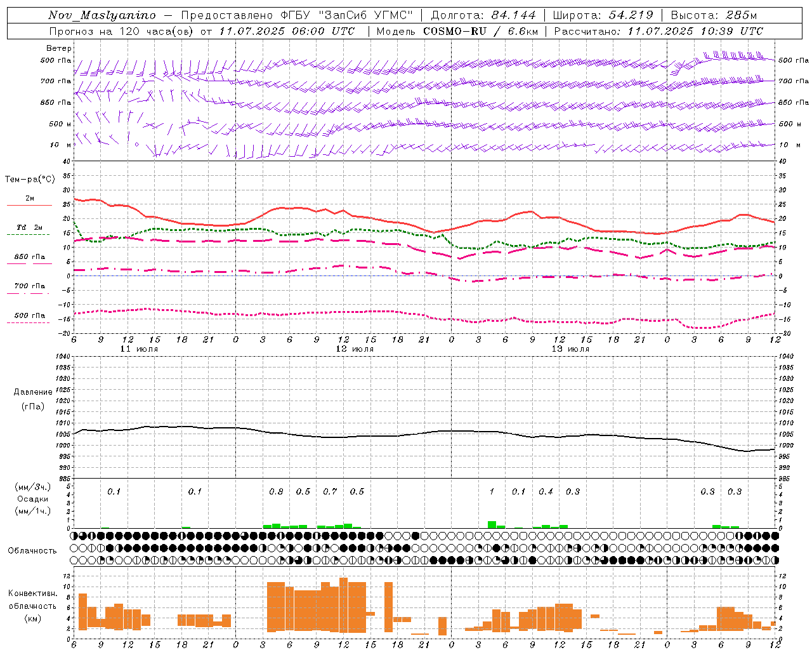The image size is (812, 650).
Task: Click the Облачность row label
Action: tap(32, 550)
